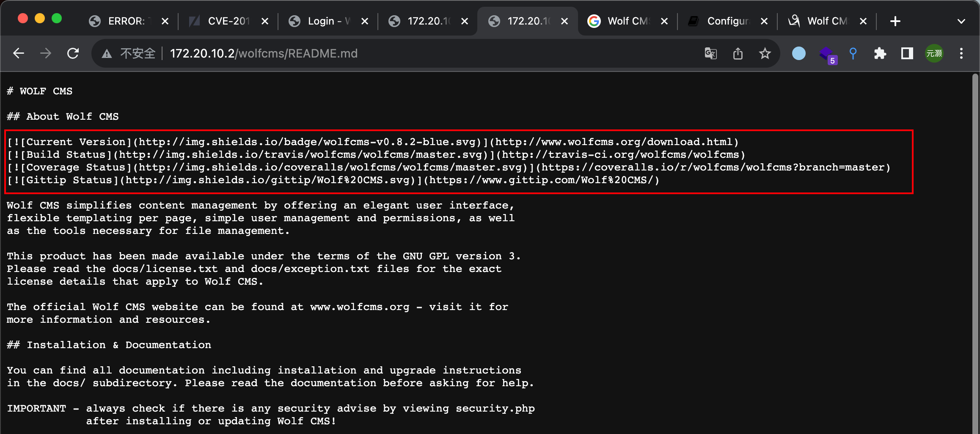Click the macOS yellow minimize button
The height and width of the screenshot is (434, 980).
(x=40, y=18)
